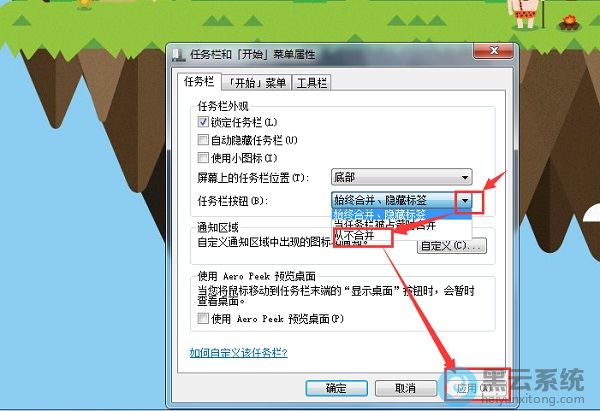Click the taskbar properties title bar icon
Image resolution: width=600 pixels, height=411 pixels.
(178, 54)
